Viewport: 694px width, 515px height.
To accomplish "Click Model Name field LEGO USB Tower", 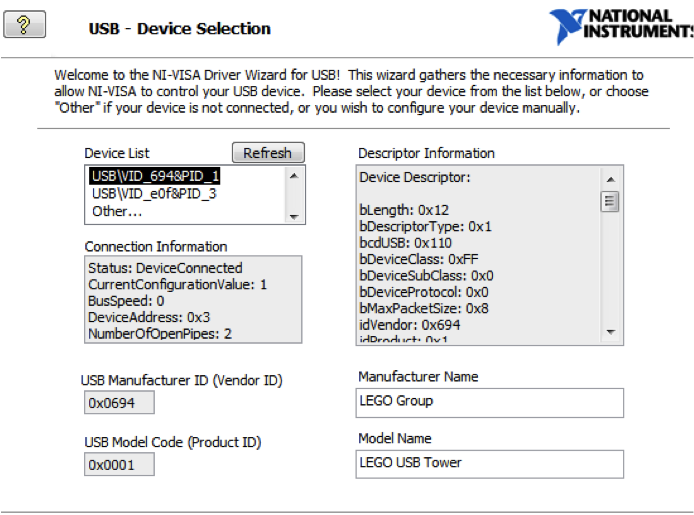I will click(x=490, y=464).
